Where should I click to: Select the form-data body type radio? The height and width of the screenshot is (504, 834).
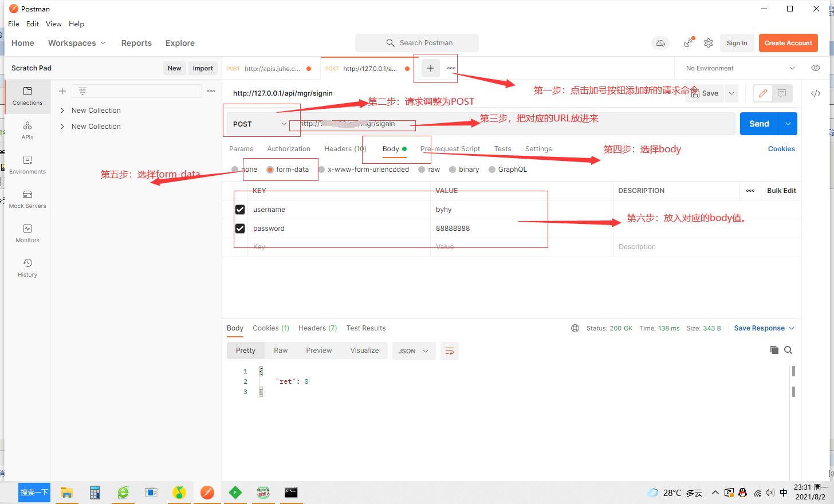click(x=270, y=170)
